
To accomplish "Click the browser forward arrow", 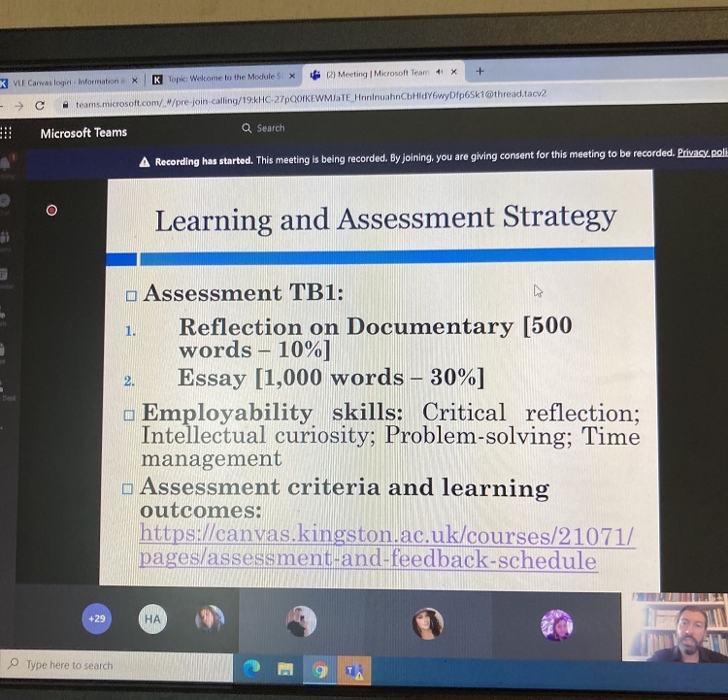I will coord(14,105).
